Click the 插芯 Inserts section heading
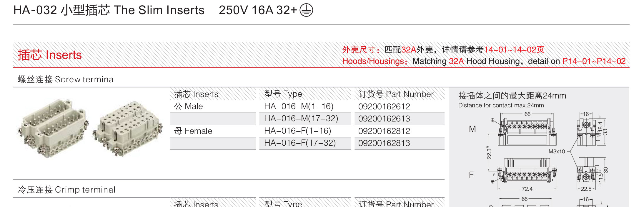This screenshot has width=644, height=207. point(50,55)
